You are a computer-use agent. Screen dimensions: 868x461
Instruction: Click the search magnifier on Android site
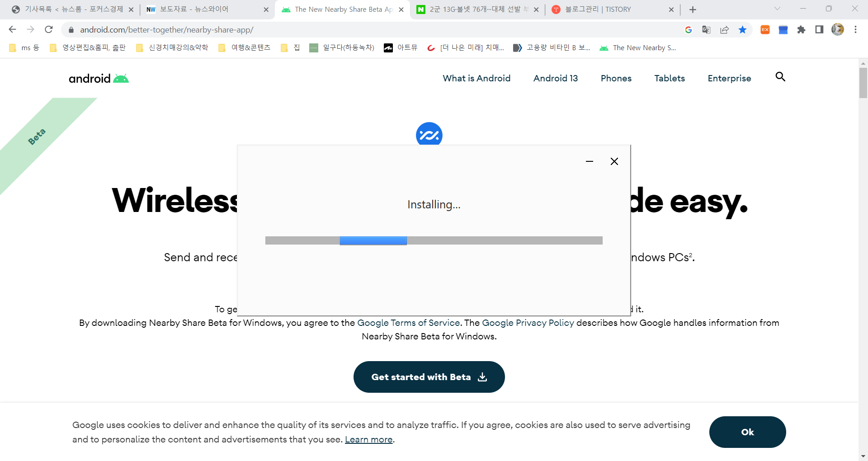point(780,77)
